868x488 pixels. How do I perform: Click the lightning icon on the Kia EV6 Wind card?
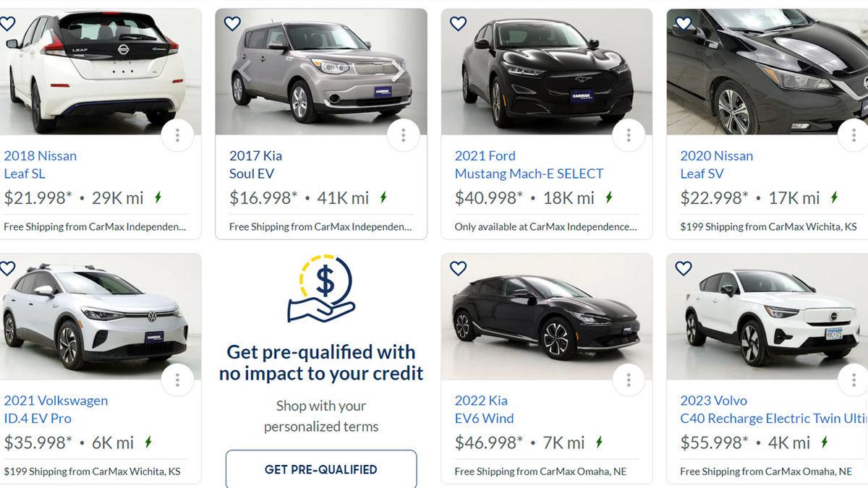coord(597,442)
